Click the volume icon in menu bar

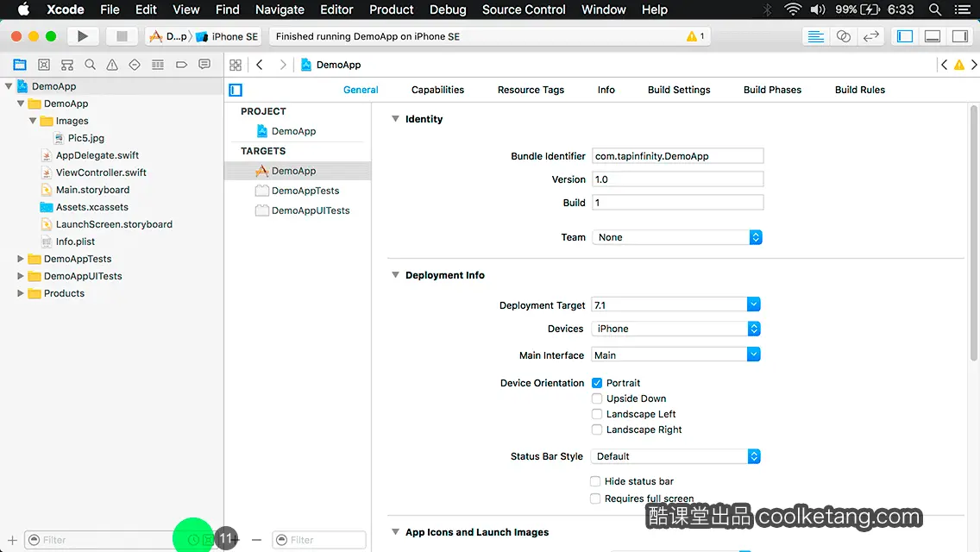coord(818,9)
